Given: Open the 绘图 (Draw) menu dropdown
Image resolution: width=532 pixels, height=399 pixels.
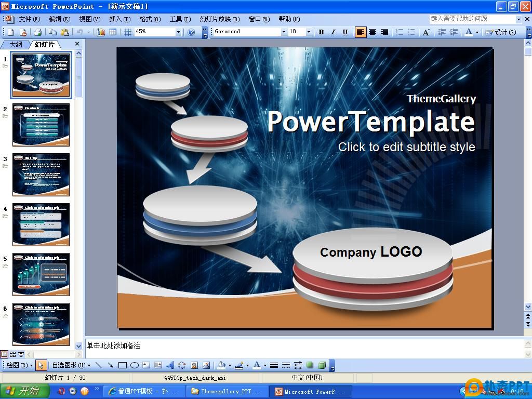Looking at the screenshot, I should pos(19,365).
